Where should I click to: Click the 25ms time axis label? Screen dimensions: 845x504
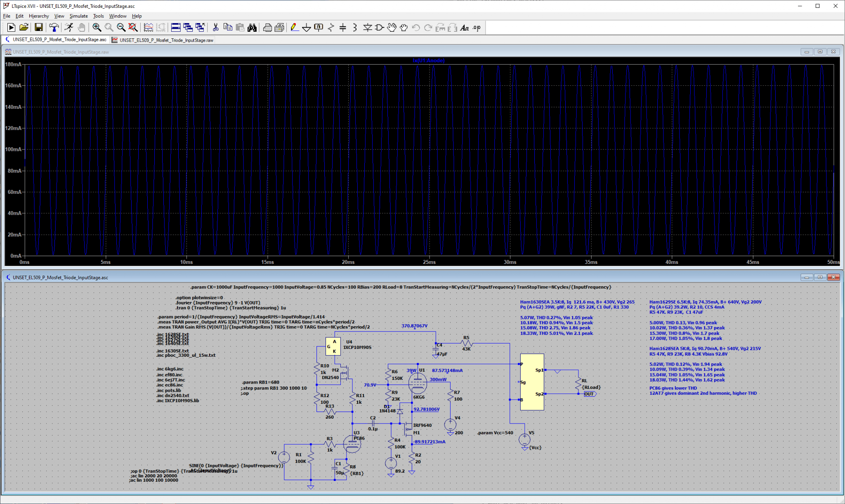[x=429, y=262]
